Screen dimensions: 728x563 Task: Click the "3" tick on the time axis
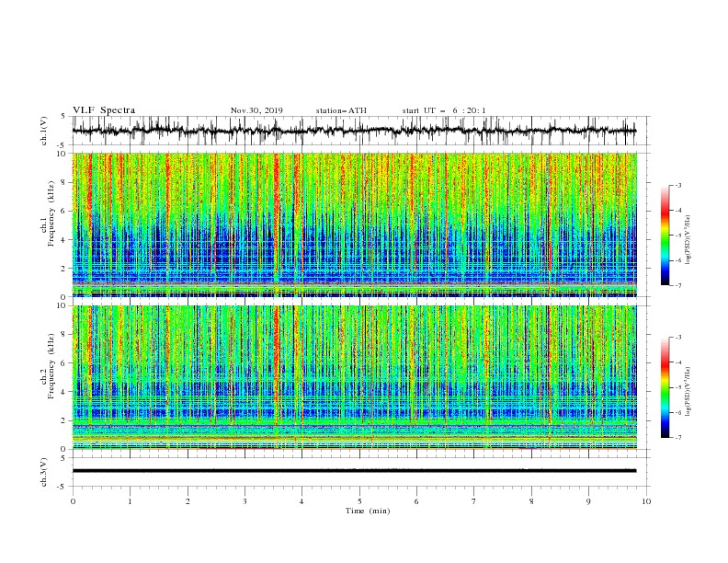click(x=245, y=501)
